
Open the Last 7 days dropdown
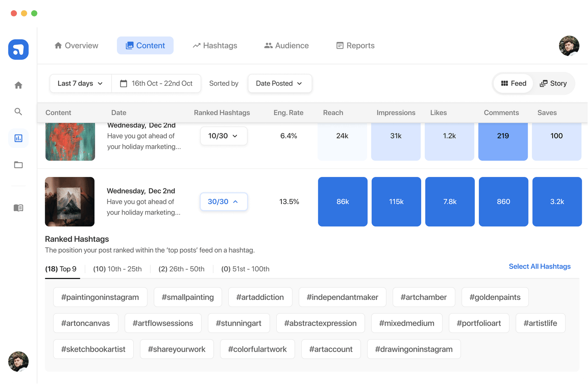(80, 83)
